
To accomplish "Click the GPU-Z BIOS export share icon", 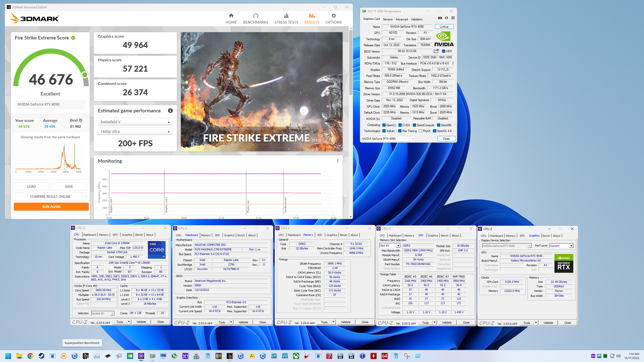I will tap(436, 51).
